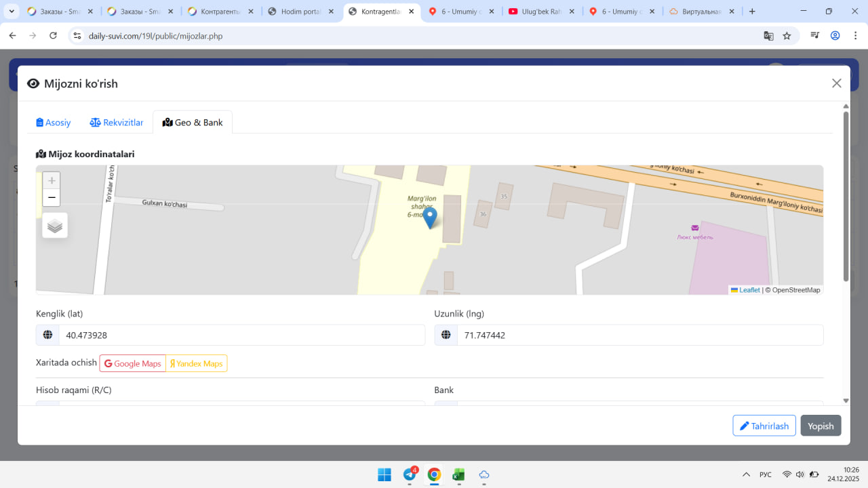
Task: Open the Windows Start menu
Action: tap(384, 474)
